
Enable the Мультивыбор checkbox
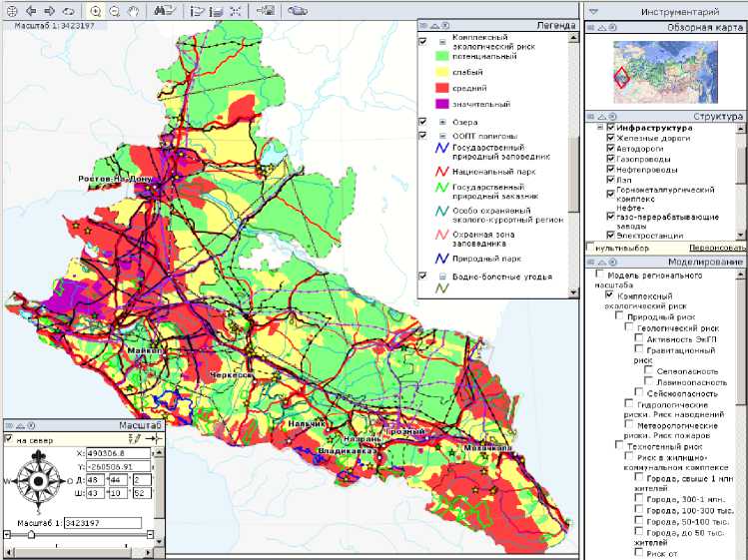tap(590, 247)
